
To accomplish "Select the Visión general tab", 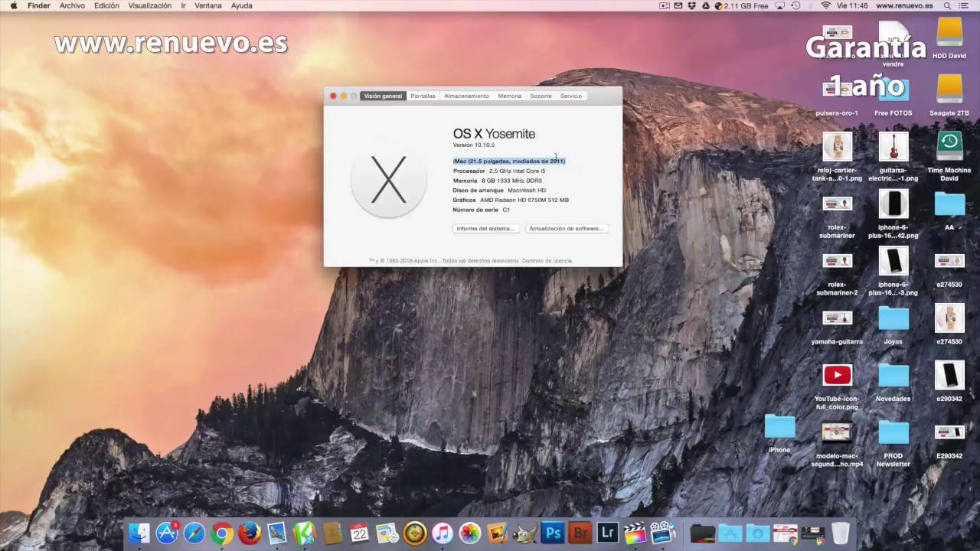I will 383,96.
